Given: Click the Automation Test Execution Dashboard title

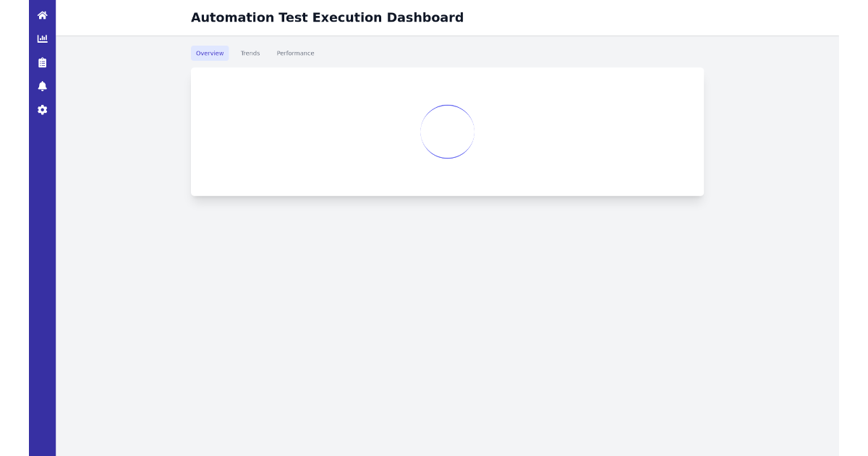Looking at the screenshot, I should (327, 17).
